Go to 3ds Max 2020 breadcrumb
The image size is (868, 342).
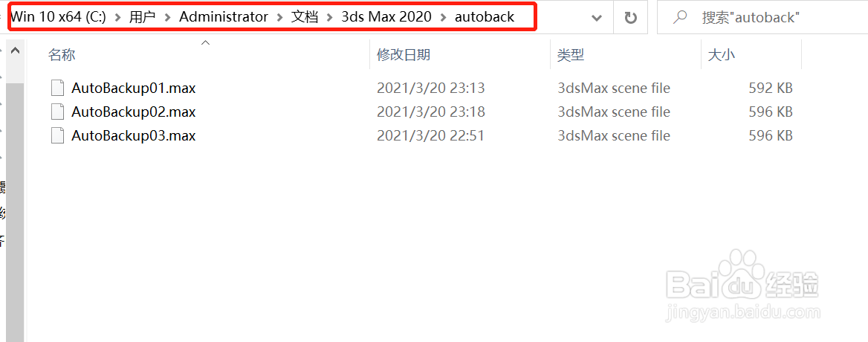point(386,17)
